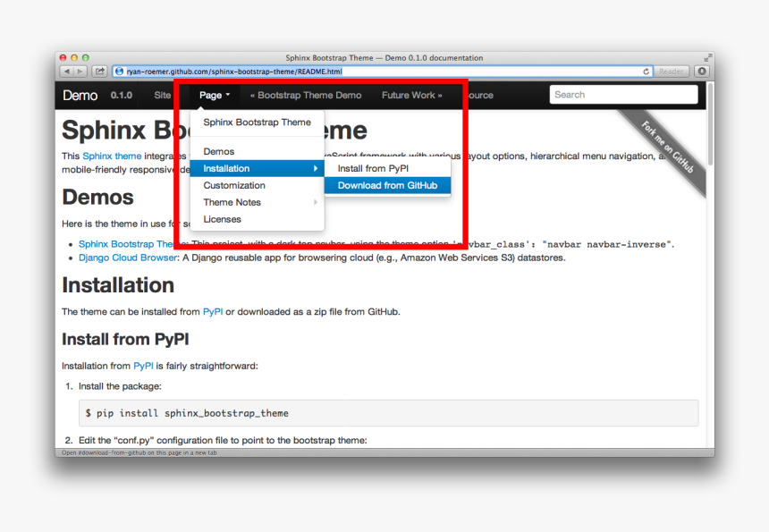Click the Search field in the navbar

pos(622,95)
